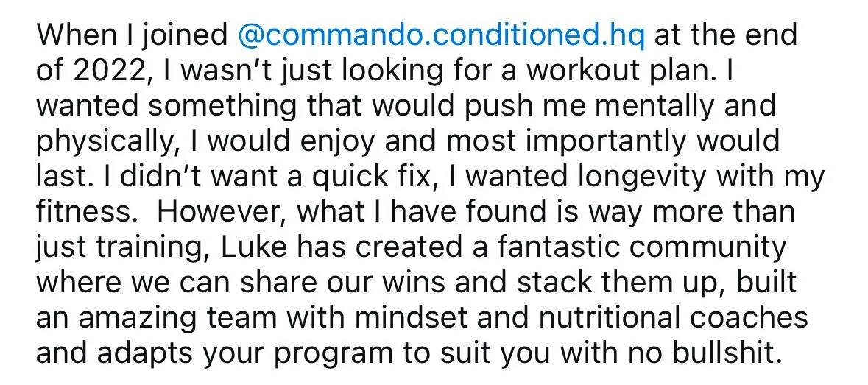Click the word "fitness" starting a line
This screenshot has height=385, width=868.
pyautogui.click(x=84, y=213)
